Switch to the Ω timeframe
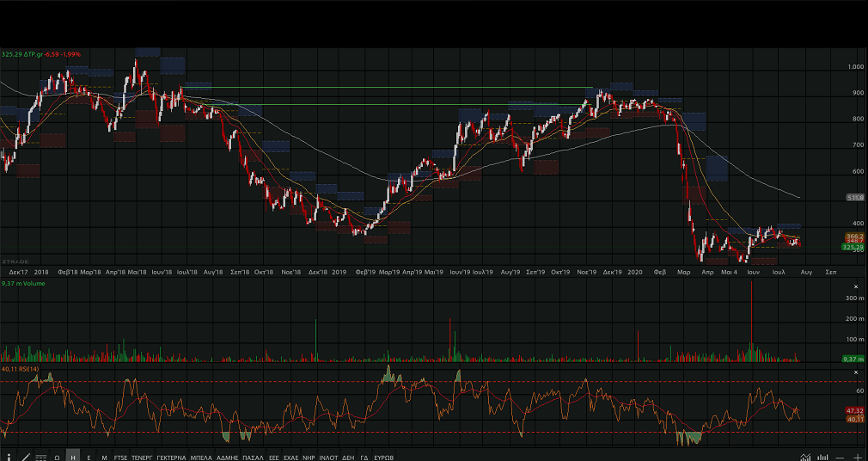Screen dimensions: 868x461 (57, 458)
